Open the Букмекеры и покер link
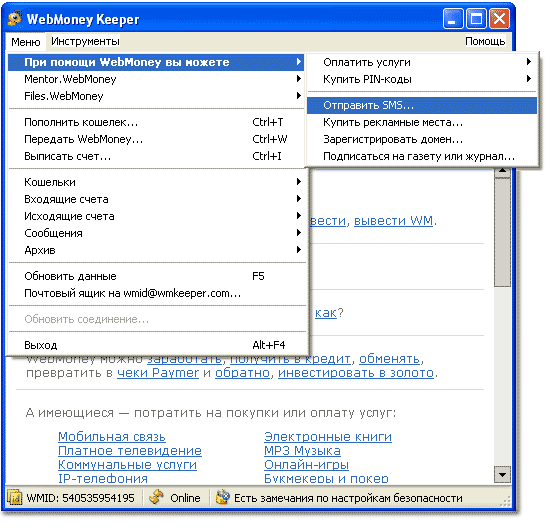The image size is (550, 530). tap(326, 479)
